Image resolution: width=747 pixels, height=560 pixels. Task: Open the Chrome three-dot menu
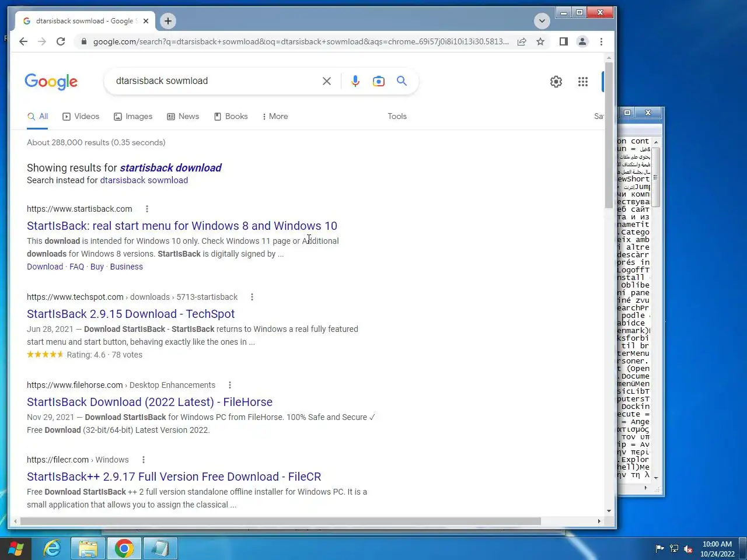[601, 41]
